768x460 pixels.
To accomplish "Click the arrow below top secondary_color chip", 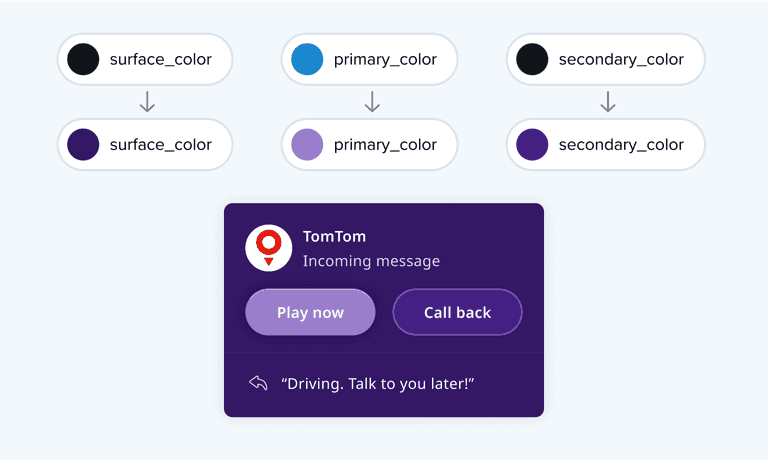I will (607, 102).
